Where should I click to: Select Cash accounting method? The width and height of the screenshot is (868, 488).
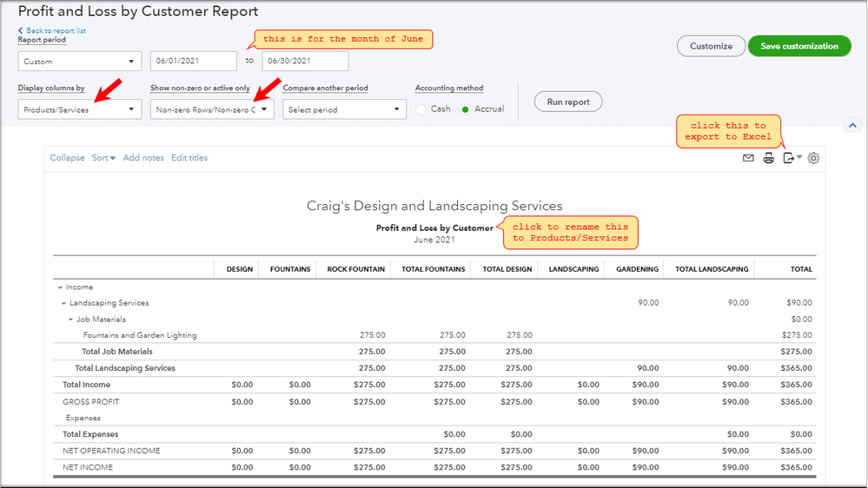(421, 109)
